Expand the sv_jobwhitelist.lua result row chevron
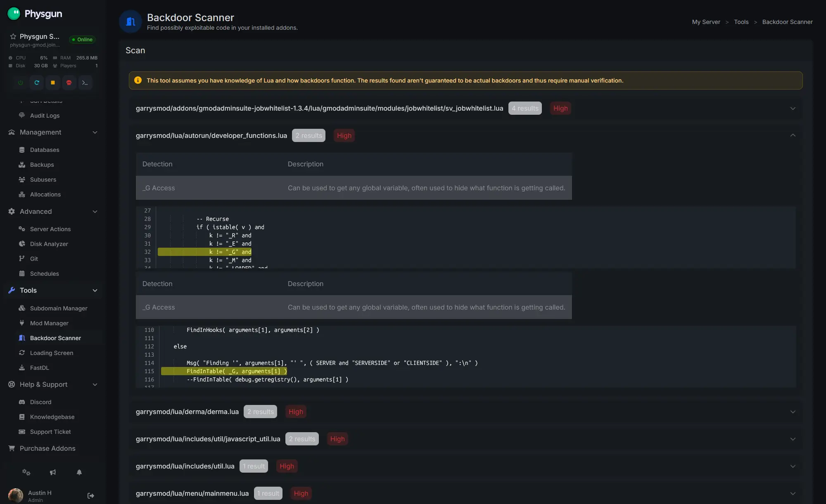 tap(793, 108)
